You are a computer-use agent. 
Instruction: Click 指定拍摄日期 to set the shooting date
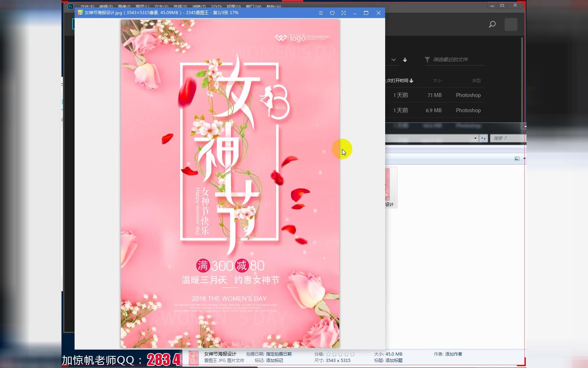point(278,354)
